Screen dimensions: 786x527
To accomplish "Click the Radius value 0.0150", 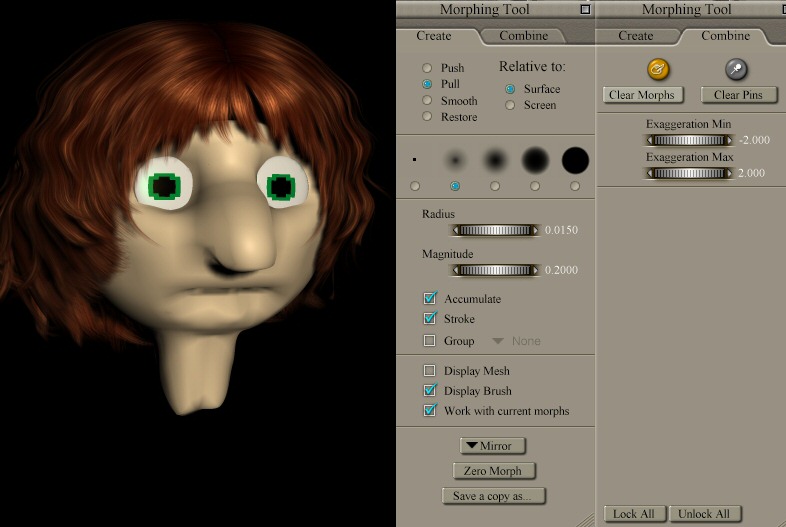I will pos(561,230).
